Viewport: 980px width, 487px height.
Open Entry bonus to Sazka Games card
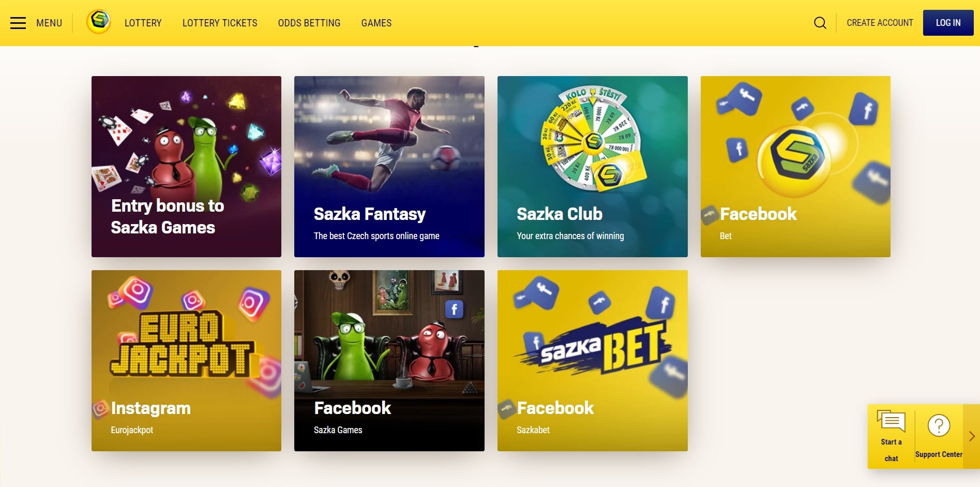coord(186,167)
